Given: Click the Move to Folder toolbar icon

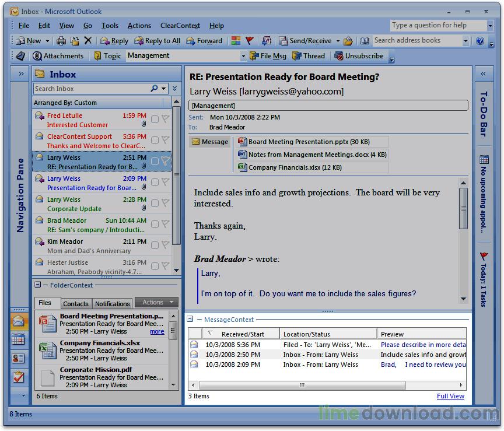Looking at the screenshot, I should [x=75, y=41].
